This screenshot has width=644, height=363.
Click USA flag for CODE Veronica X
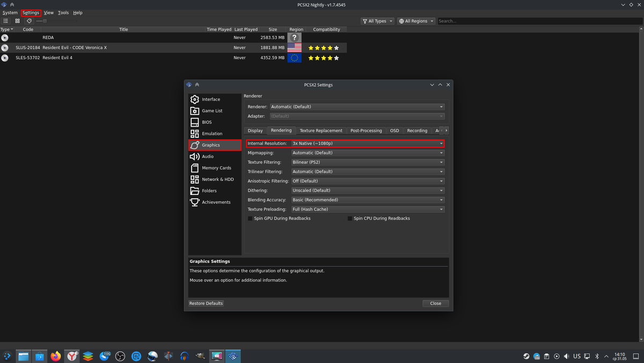click(294, 48)
